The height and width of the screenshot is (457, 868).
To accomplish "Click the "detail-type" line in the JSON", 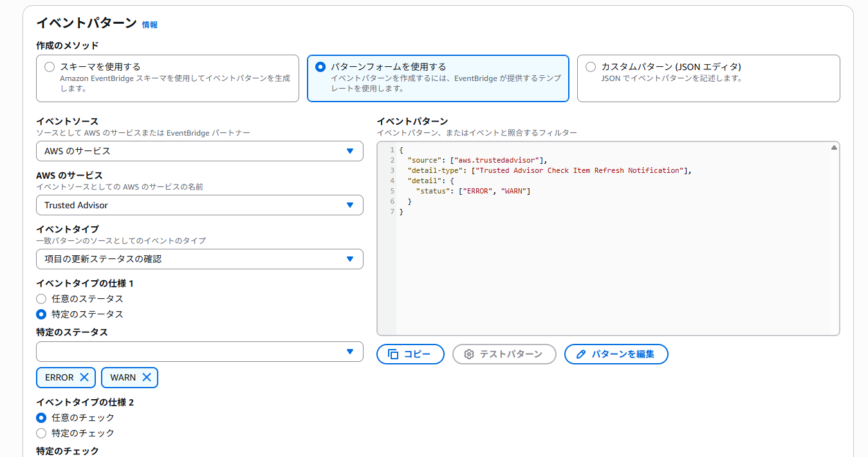I will 549,170.
